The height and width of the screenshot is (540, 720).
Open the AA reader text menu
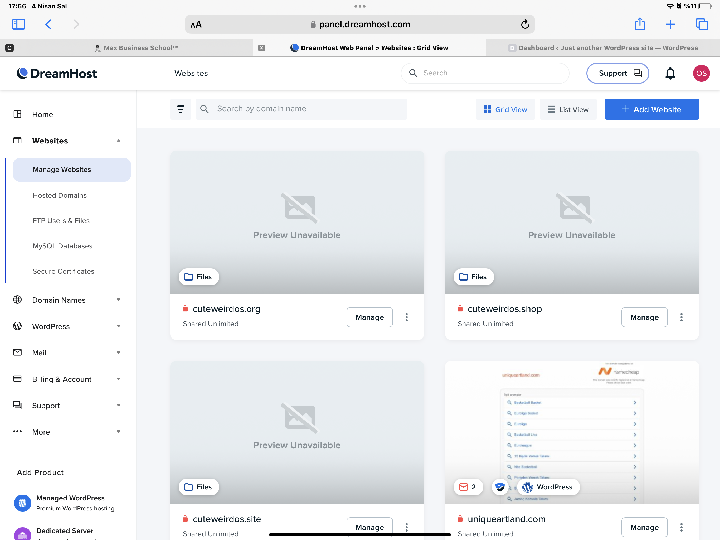(x=196, y=25)
